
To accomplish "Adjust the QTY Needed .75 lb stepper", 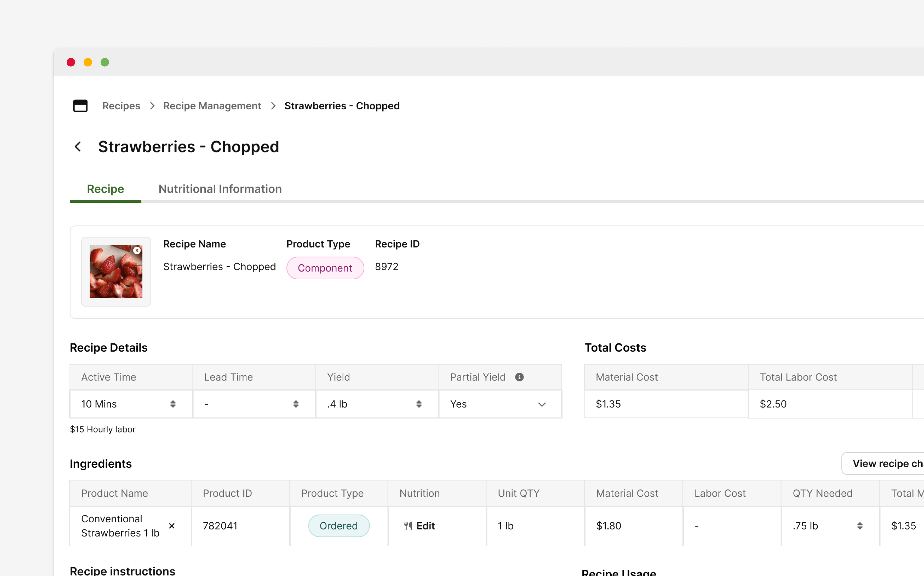I will click(x=860, y=526).
